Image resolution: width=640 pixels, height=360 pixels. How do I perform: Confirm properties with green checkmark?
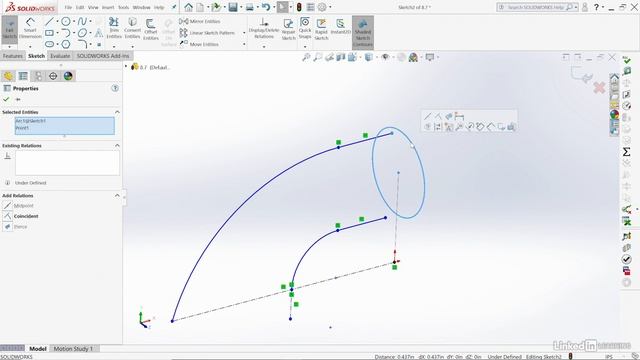(6, 99)
